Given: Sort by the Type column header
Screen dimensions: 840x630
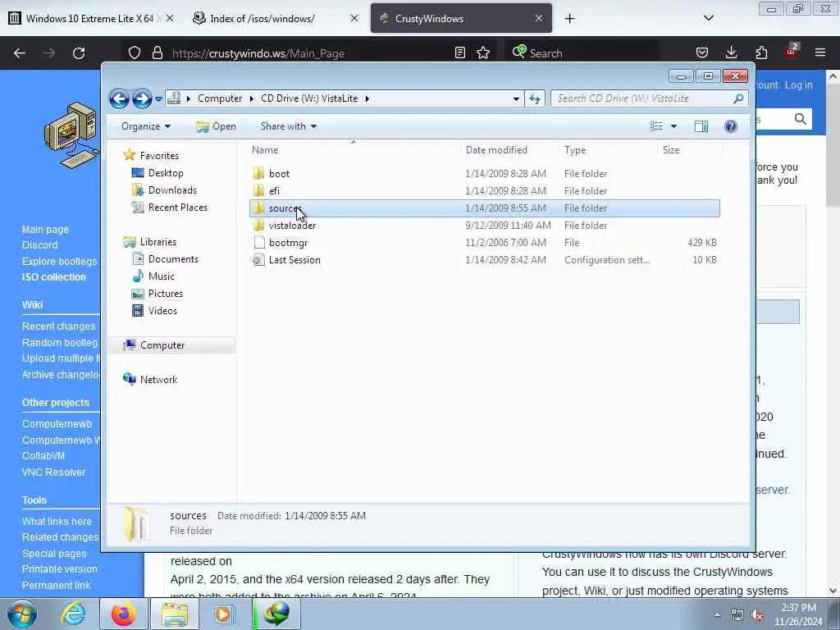Looking at the screenshot, I should tap(575, 150).
